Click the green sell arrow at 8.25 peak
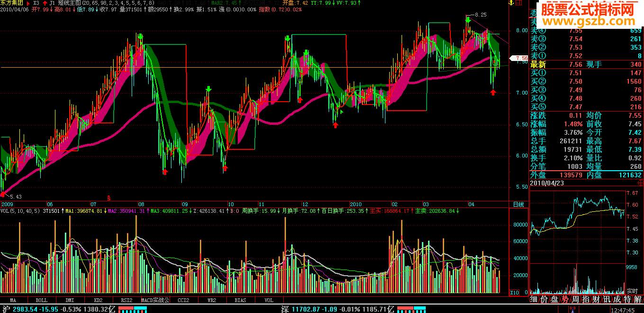 tap(468, 20)
